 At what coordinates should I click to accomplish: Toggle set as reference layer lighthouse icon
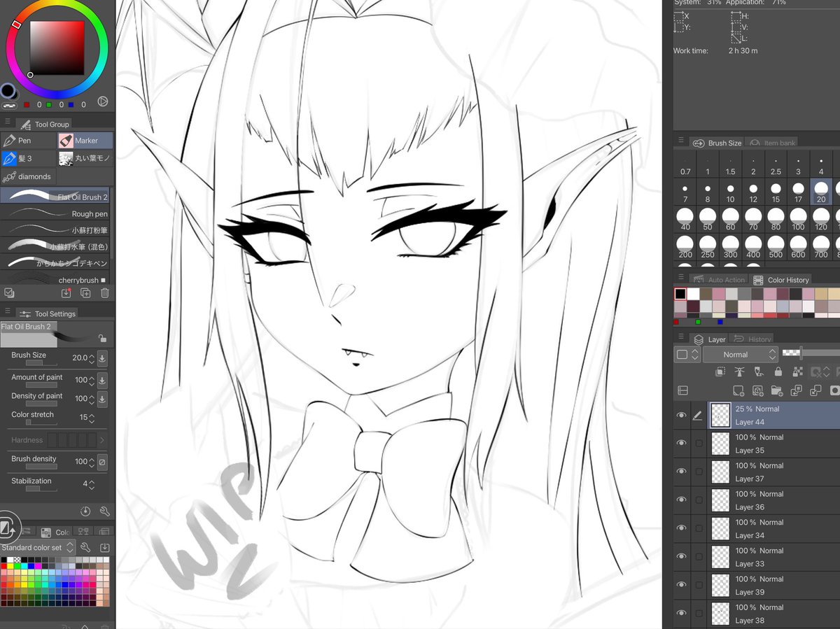point(739,372)
